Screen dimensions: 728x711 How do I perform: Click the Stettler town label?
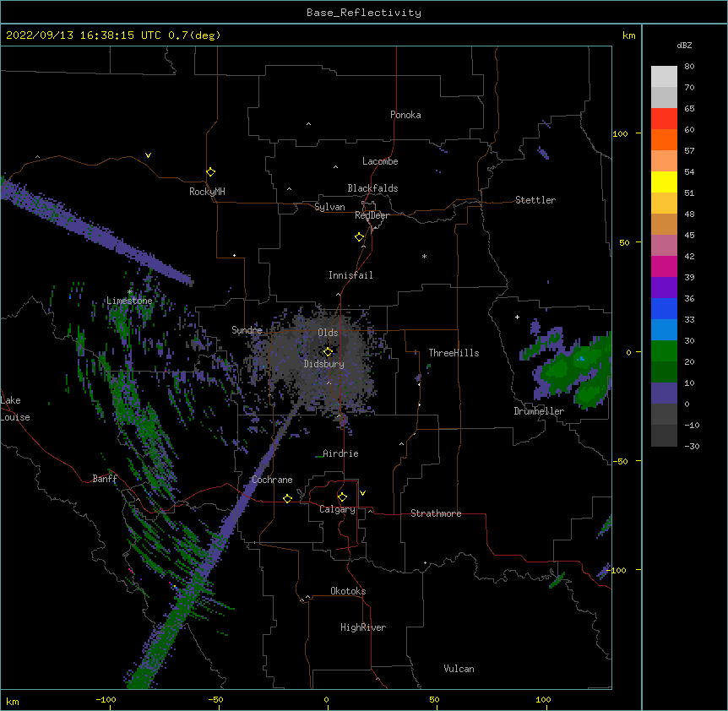click(535, 200)
